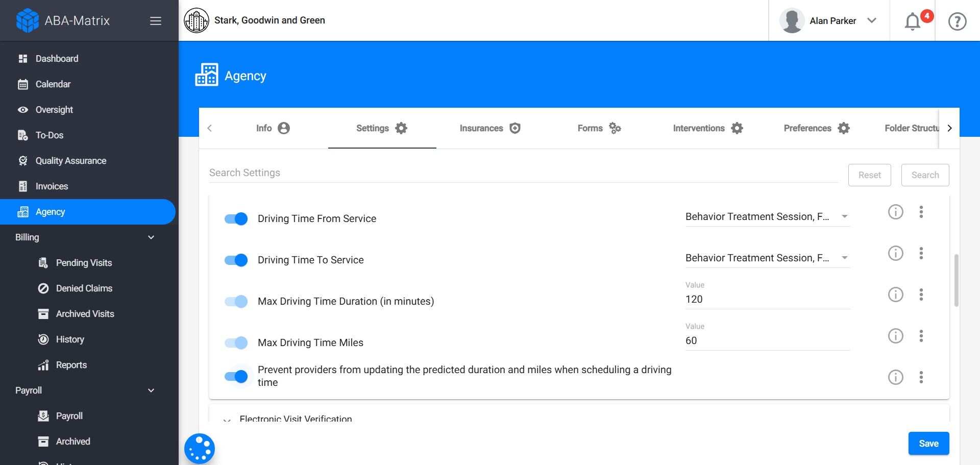Open more options for Driving Time To Service
This screenshot has height=465, width=980.
(921, 253)
